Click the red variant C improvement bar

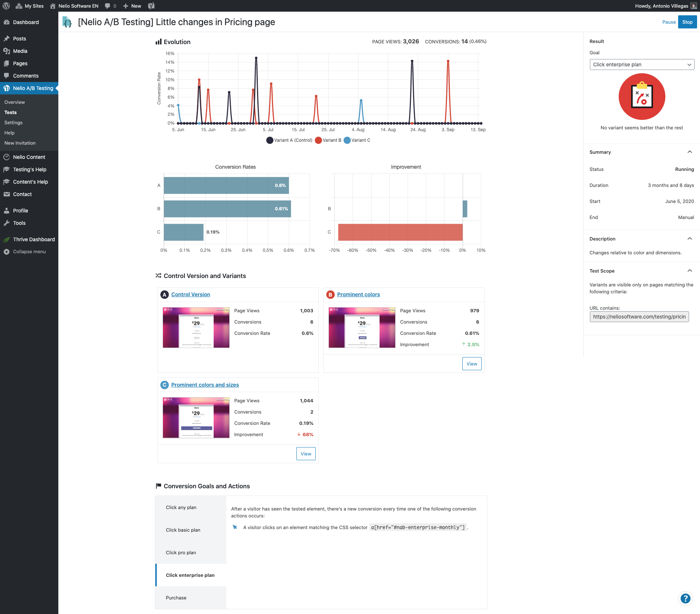[x=400, y=232]
